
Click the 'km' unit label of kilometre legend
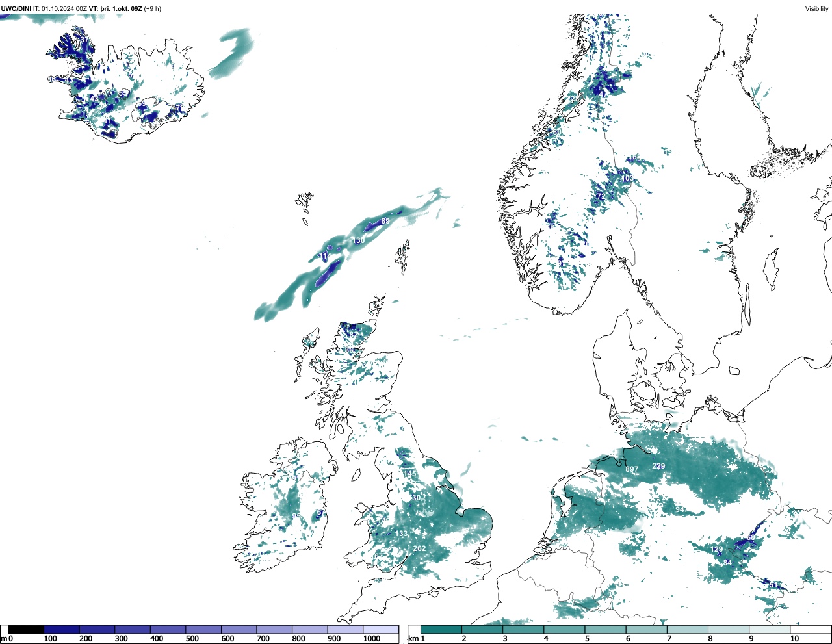[x=413, y=639]
